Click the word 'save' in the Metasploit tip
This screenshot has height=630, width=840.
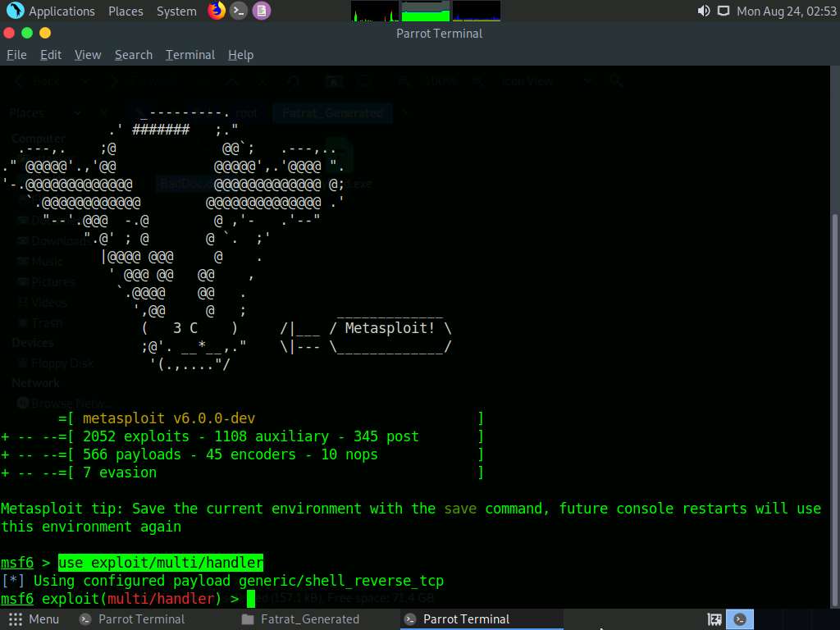tap(460, 509)
